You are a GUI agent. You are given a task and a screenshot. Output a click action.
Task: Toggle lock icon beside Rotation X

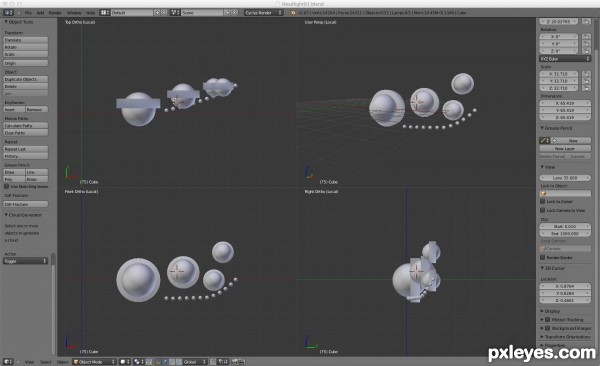(x=586, y=37)
